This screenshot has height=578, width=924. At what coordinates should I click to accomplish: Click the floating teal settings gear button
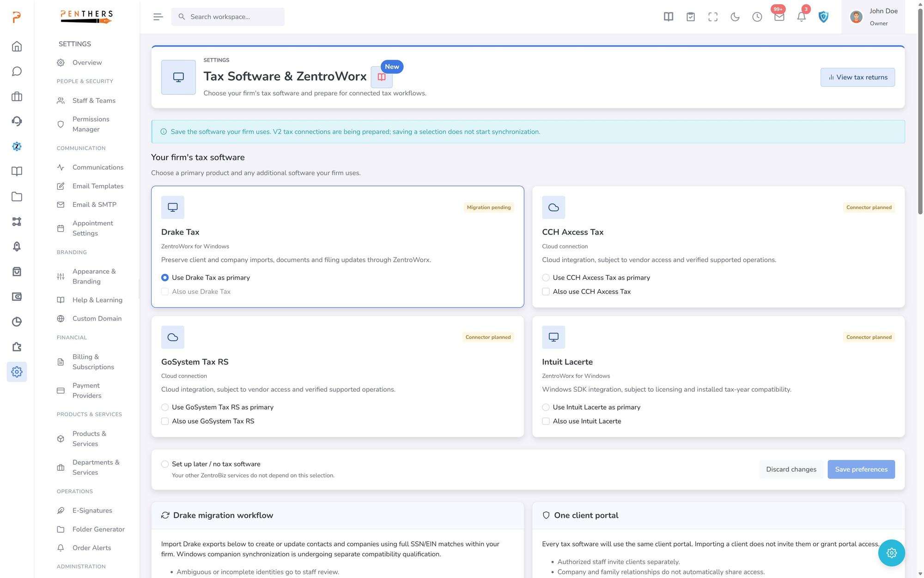tap(891, 553)
